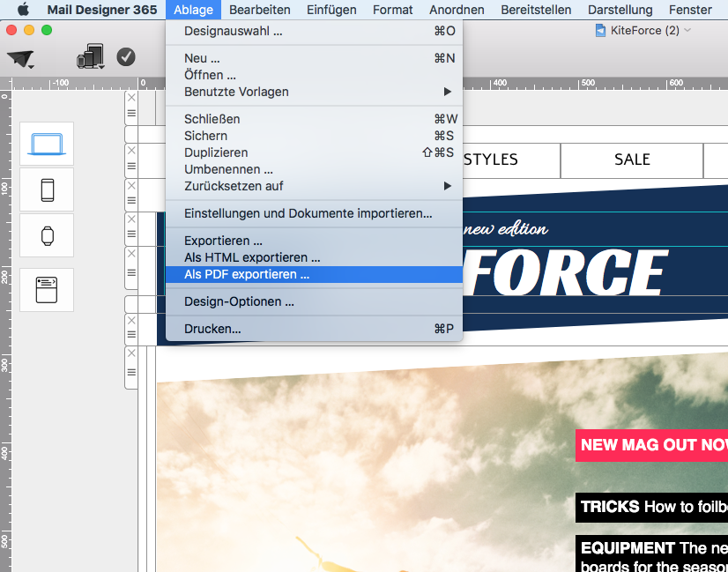Open the Bereitstellen menu

tap(536, 10)
